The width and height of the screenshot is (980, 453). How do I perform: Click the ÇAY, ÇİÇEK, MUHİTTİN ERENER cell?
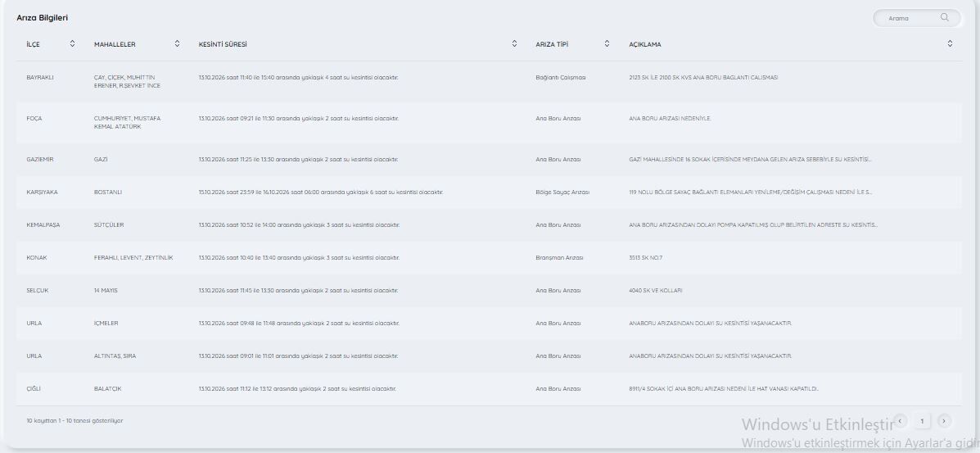click(x=127, y=81)
